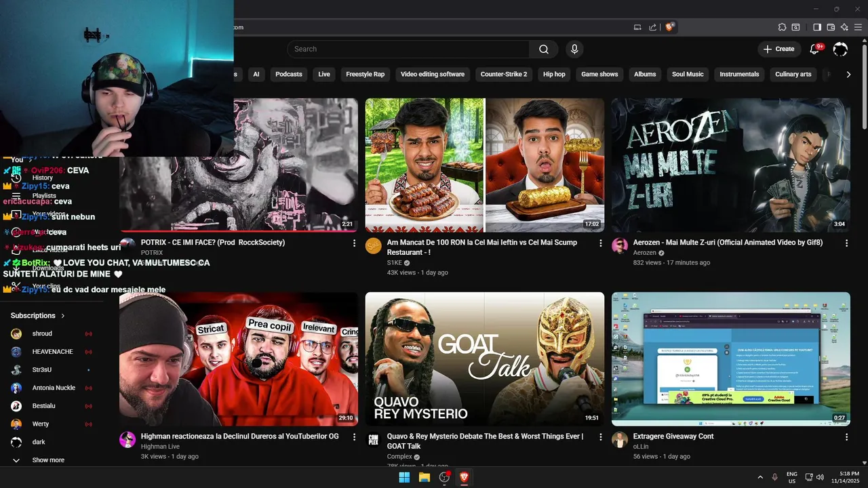This screenshot has width=868, height=488.
Task: Select the Live category chip
Action: click(324, 75)
